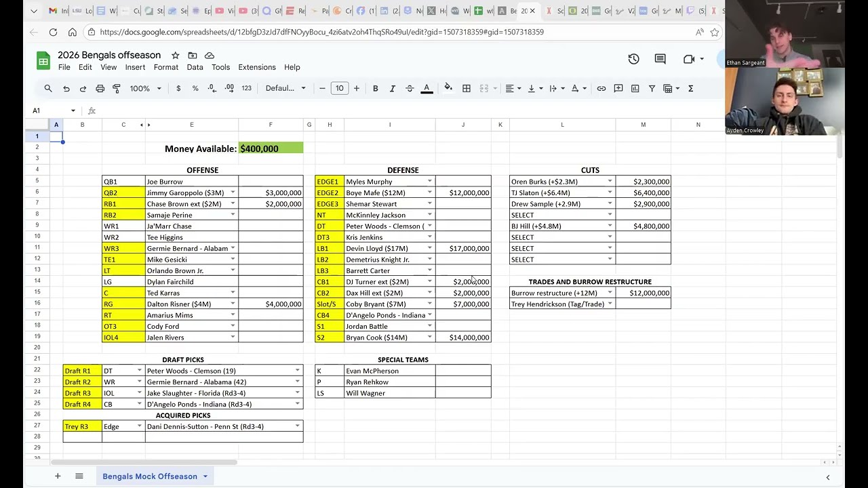Open the Insert menu

pyautogui.click(x=135, y=67)
